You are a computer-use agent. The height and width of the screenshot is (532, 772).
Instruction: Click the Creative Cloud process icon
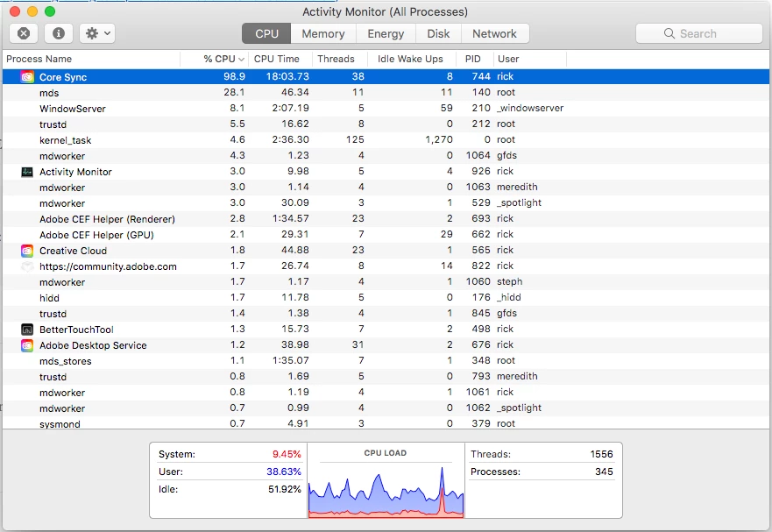tap(27, 251)
